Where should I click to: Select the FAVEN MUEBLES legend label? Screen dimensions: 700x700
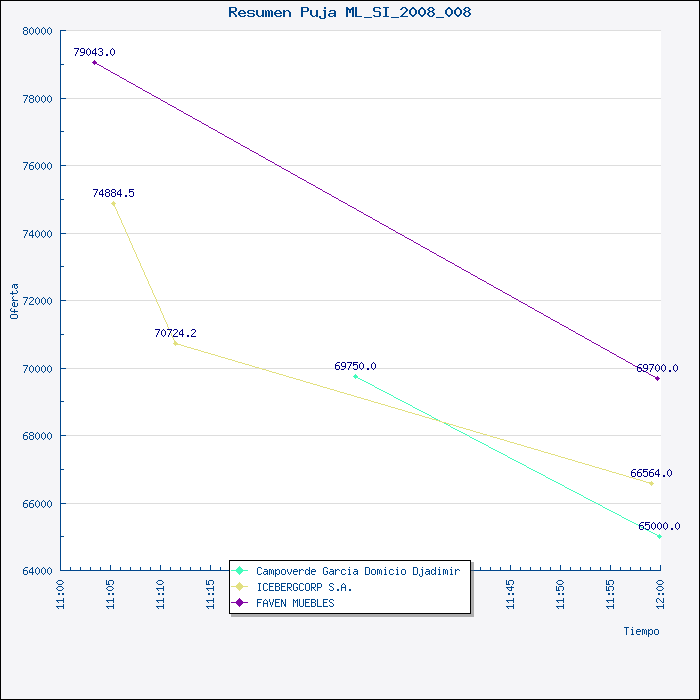click(295, 603)
